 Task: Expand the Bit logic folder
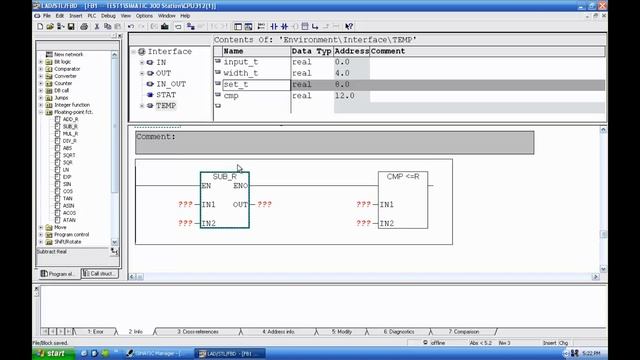pos(41,62)
